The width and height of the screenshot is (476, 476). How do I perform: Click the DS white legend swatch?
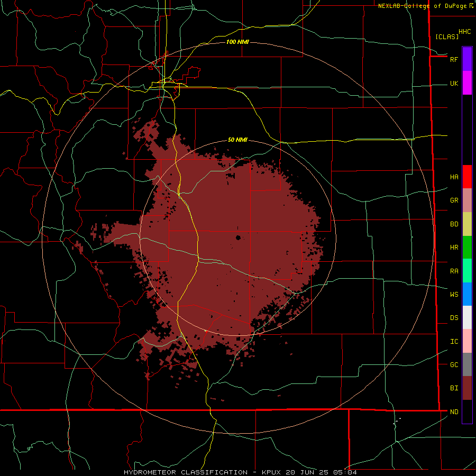pos(467,317)
